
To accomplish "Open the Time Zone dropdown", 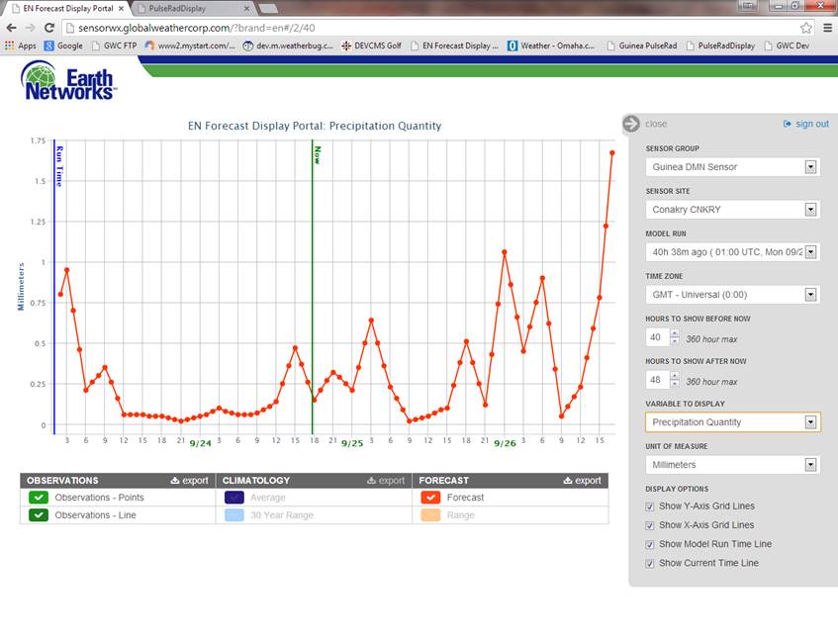I will pyautogui.click(x=733, y=295).
